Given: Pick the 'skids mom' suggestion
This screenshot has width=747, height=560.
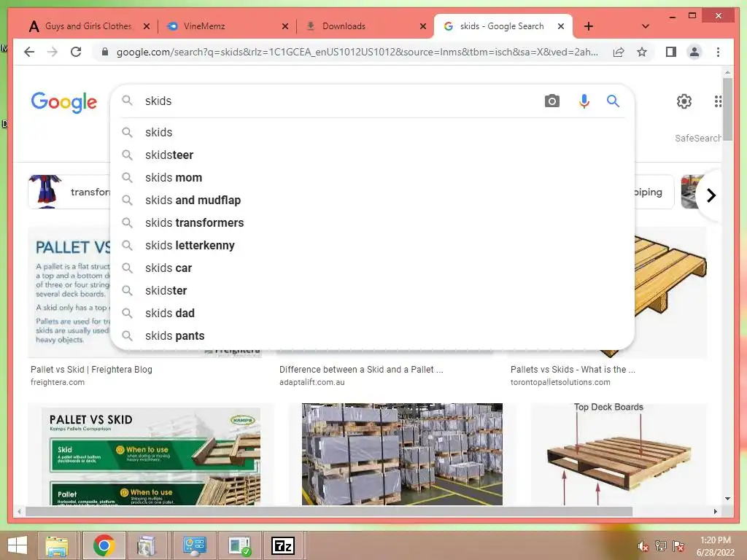Looking at the screenshot, I should (373, 178).
